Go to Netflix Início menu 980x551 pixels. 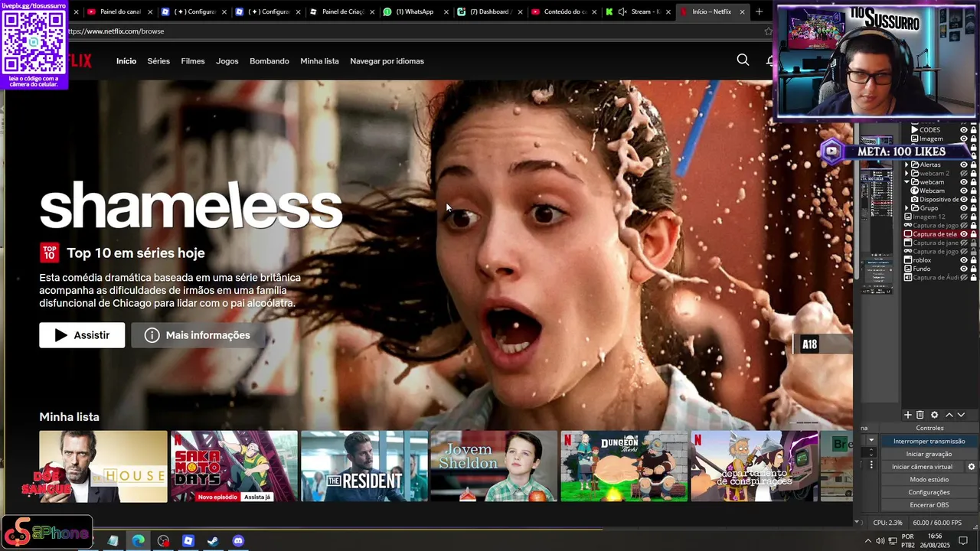click(126, 61)
